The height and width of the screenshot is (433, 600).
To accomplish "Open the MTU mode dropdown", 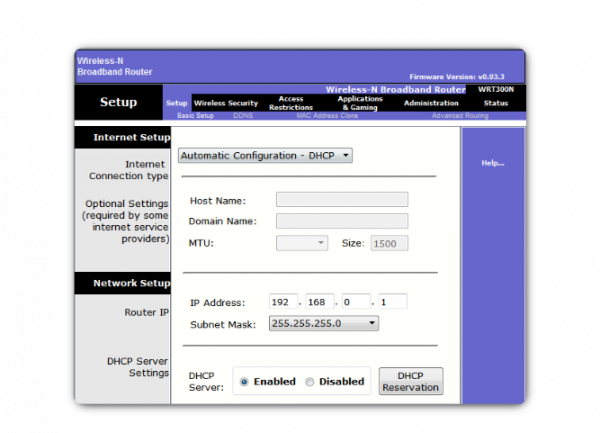I will 301,243.
